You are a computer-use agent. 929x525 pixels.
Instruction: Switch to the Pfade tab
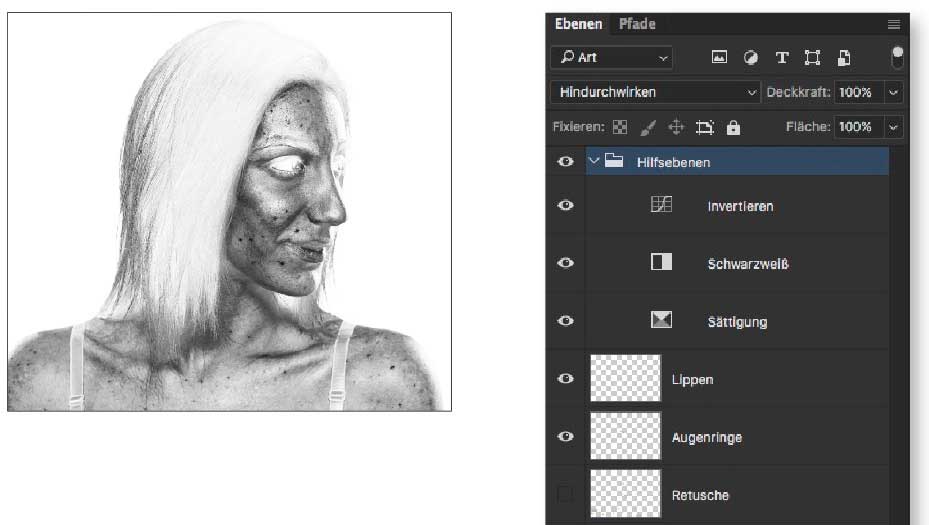point(637,24)
